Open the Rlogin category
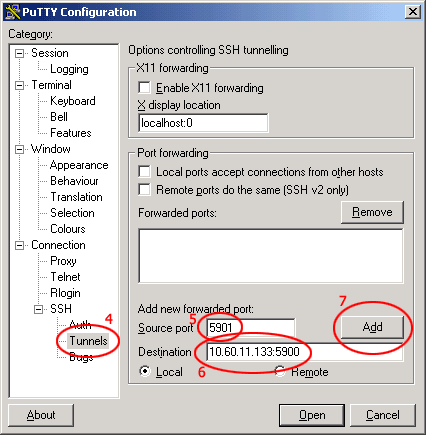This screenshot has height=435, width=426. tap(65, 293)
